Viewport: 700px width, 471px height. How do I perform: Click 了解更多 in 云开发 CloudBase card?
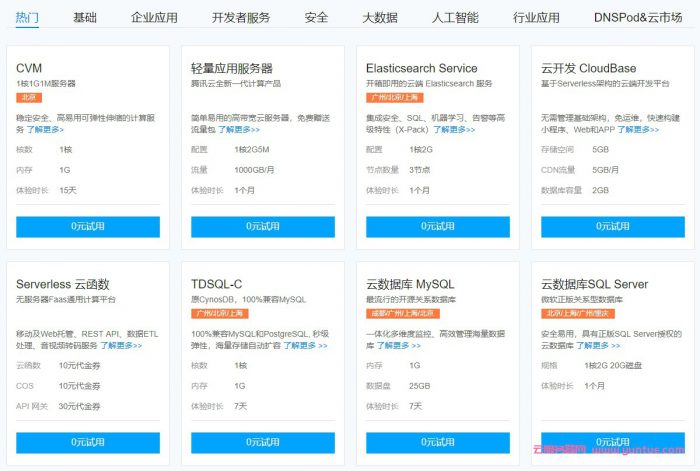[x=638, y=129]
